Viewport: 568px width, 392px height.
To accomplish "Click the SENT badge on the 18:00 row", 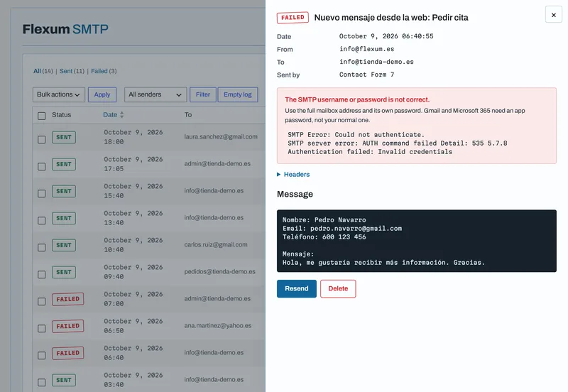I will (64, 137).
